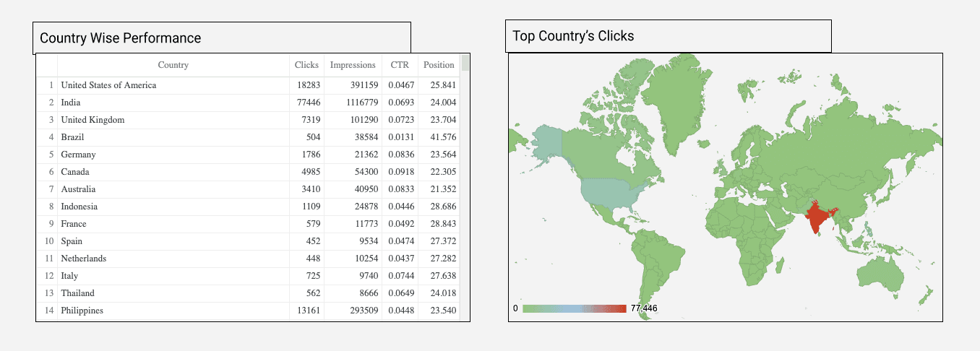Image resolution: width=980 pixels, height=351 pixels.
Task: Select 'United States of America' table cell
Action: tap(173, 85)
